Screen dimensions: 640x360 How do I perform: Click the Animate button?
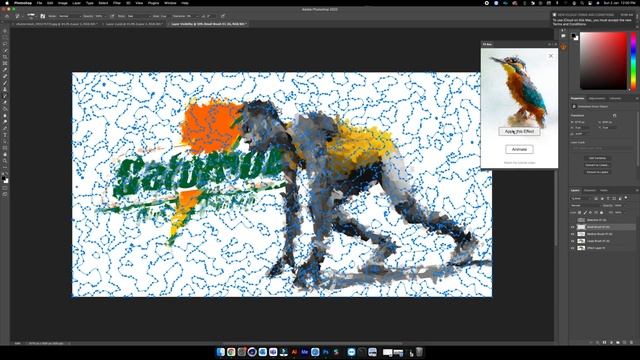point(519,149)
